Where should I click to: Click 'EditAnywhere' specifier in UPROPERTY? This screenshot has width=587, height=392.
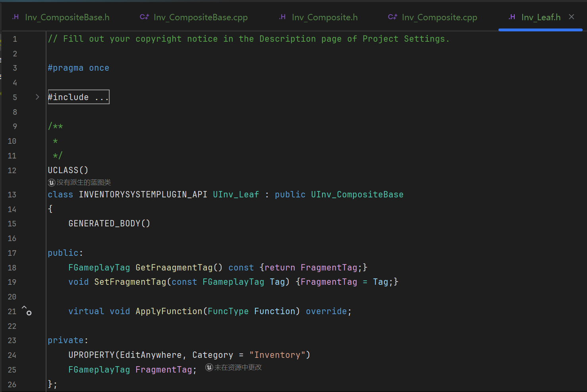(x=151, y=355)
